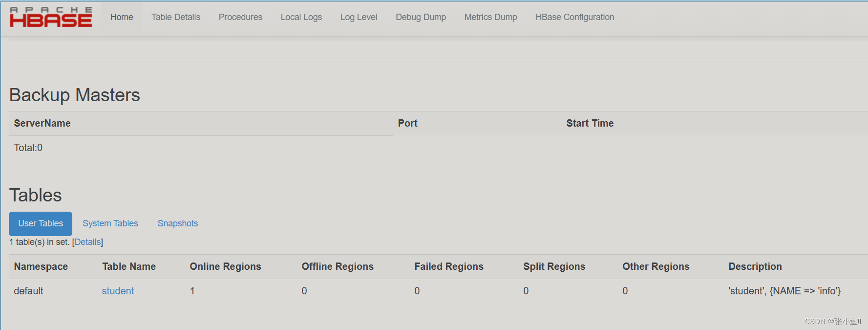Open the Metrics Dump page
This screenshot has height=330, width=868.
click(x=490, y=17)
